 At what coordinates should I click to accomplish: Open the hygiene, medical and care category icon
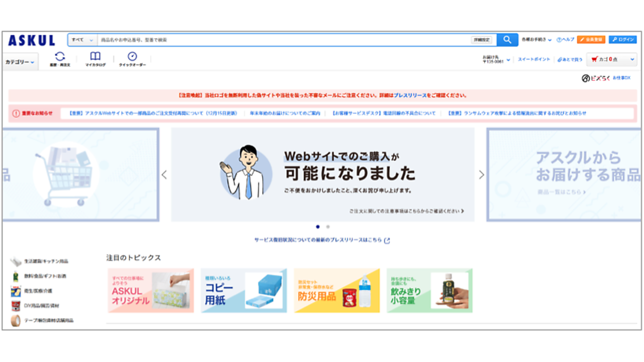point(16,291)
